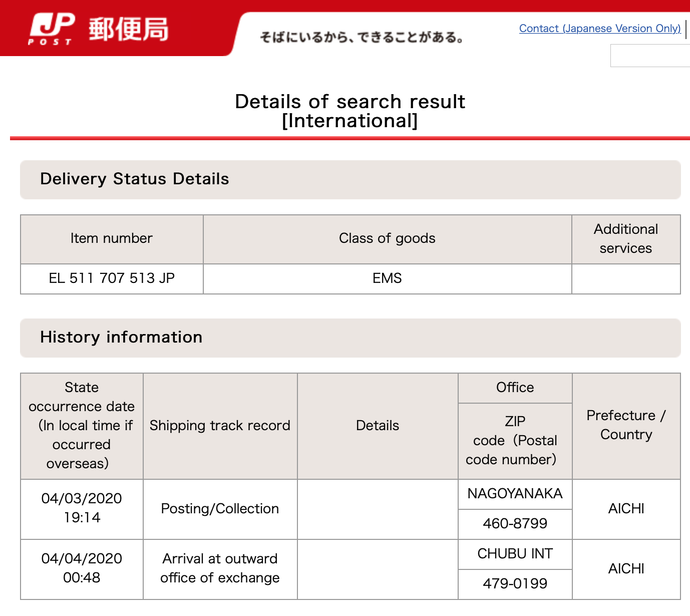
Task: Click the search input box near Contact
Action: (650, 56)
